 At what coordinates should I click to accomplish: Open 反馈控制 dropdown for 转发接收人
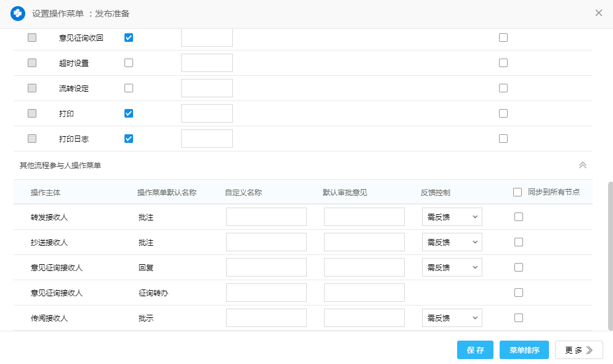(x=452, y=217)
